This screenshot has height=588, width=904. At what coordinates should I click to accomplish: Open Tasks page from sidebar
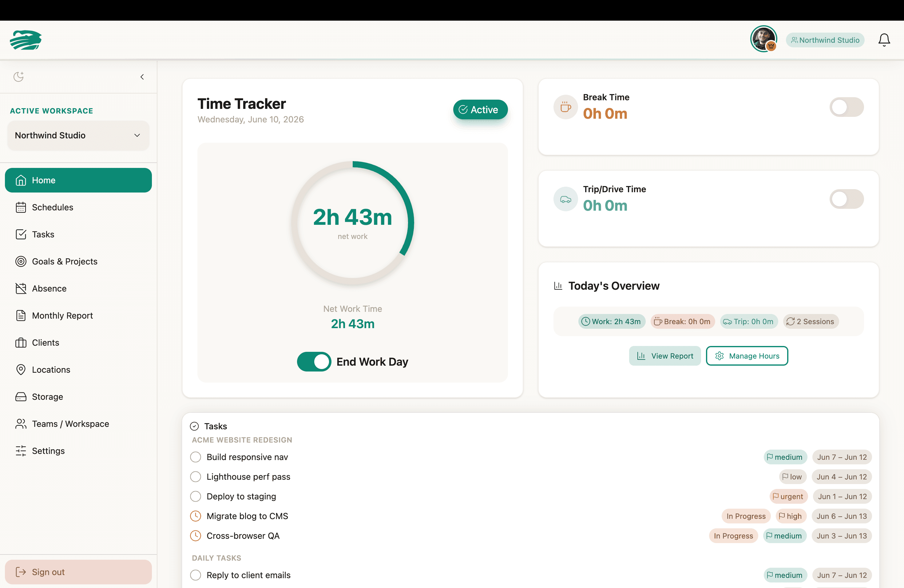[x=78, y=234]
